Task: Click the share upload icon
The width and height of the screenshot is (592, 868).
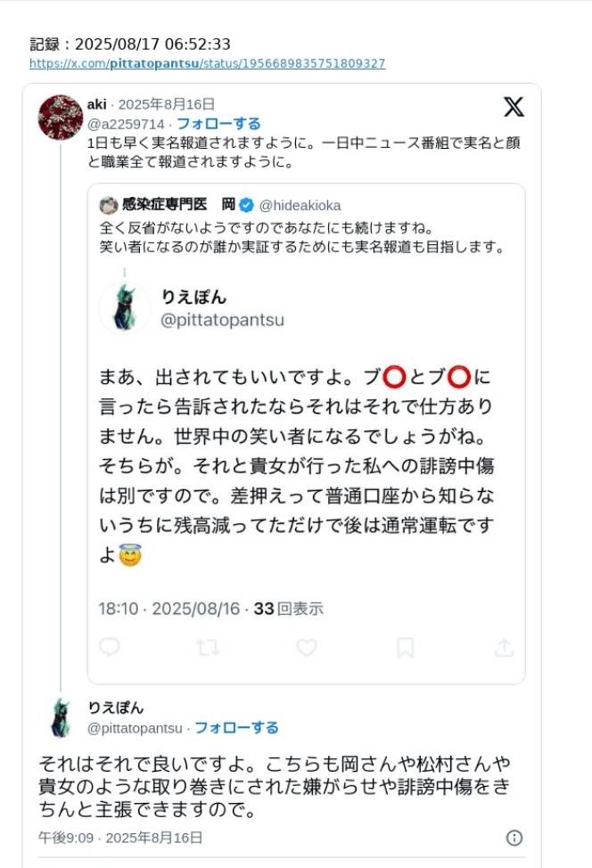Action: 504,647
